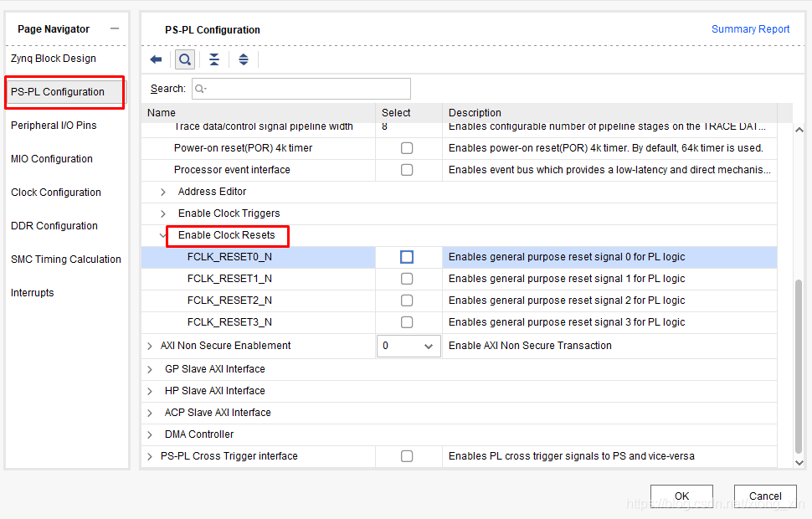This screenshot has width=812, height=519.
Task: Expand the HP Slave AXI Interface node
Action: tap(150, 391)
